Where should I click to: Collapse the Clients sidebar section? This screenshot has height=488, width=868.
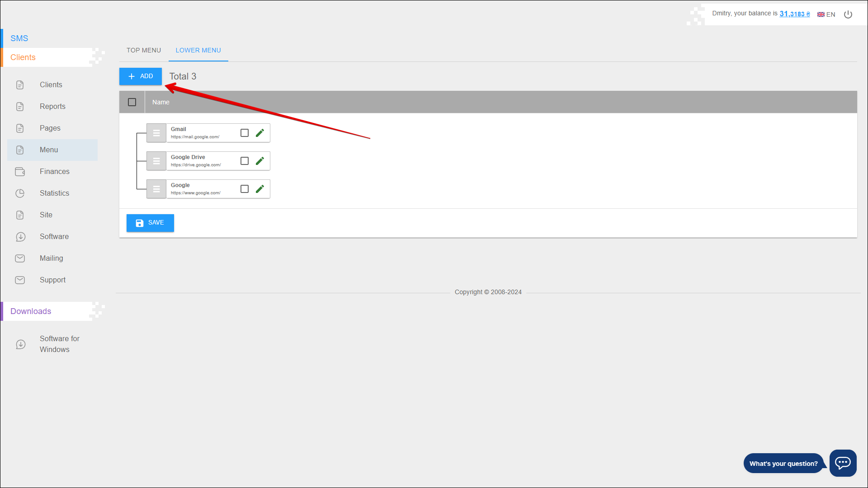(x=23, y=57)
